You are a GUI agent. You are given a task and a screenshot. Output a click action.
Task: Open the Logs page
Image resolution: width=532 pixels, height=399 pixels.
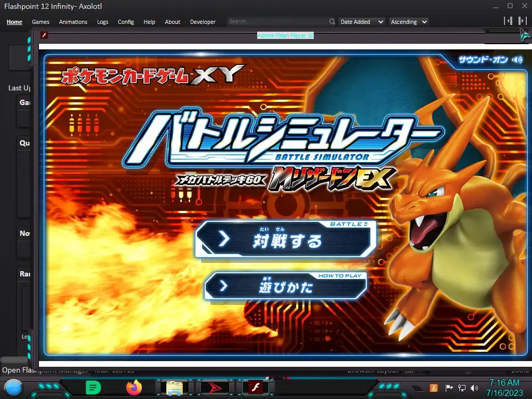pyautogui.click(x=102, y=22)
